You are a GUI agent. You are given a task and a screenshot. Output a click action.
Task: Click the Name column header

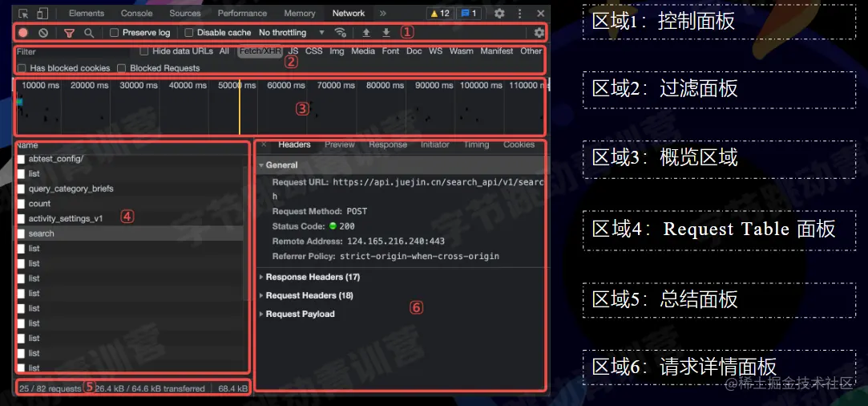[x=27, y=145]
